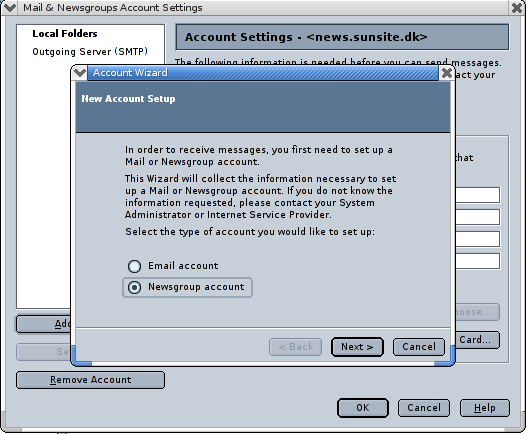Screen dimensions: 526x434
Task: Select Local Folders in the account tree
Action: (65, 34)
